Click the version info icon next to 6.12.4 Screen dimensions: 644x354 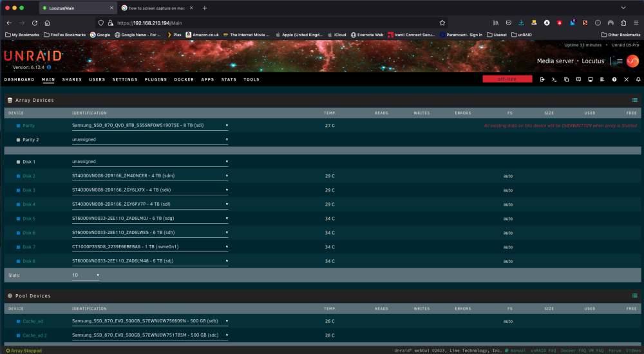[49, 67]
